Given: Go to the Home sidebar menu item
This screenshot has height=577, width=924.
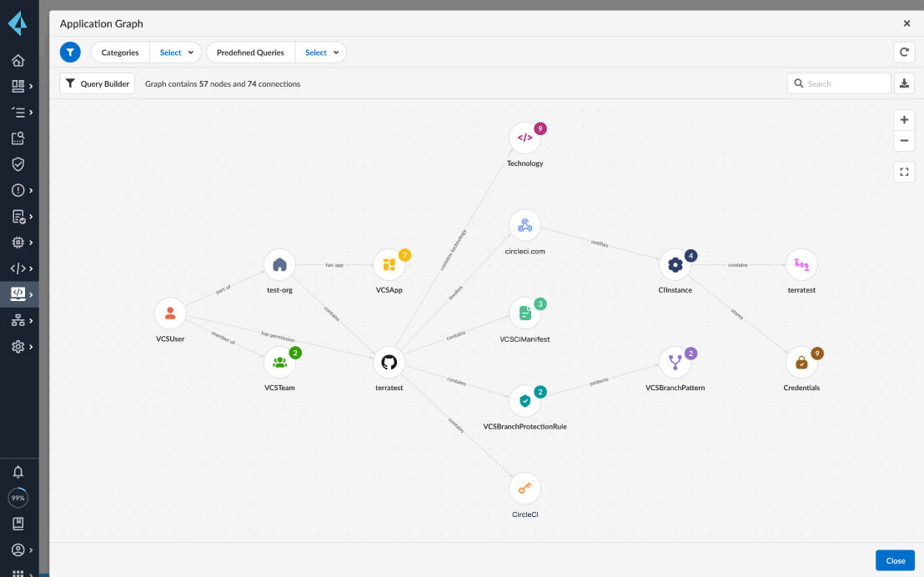Looking at the screenshot, I should [x=18, y=60].
